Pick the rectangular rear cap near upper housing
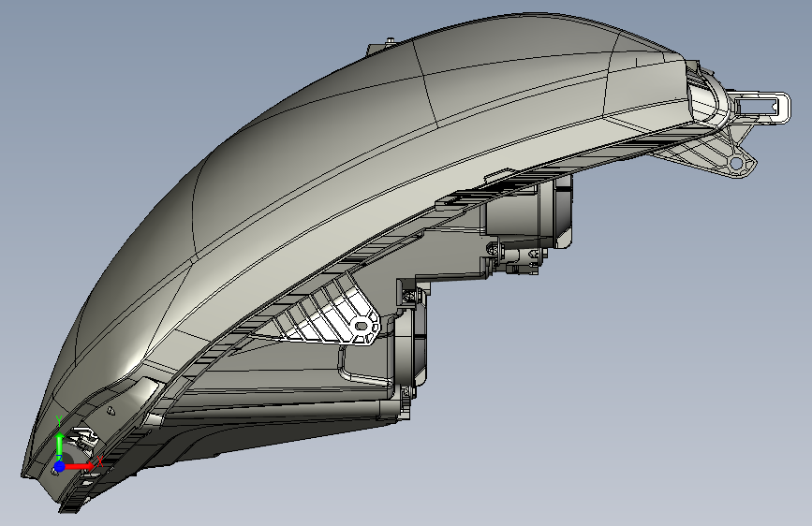The height and width of the screenshot is (526, 812). [x=564, y=212]
